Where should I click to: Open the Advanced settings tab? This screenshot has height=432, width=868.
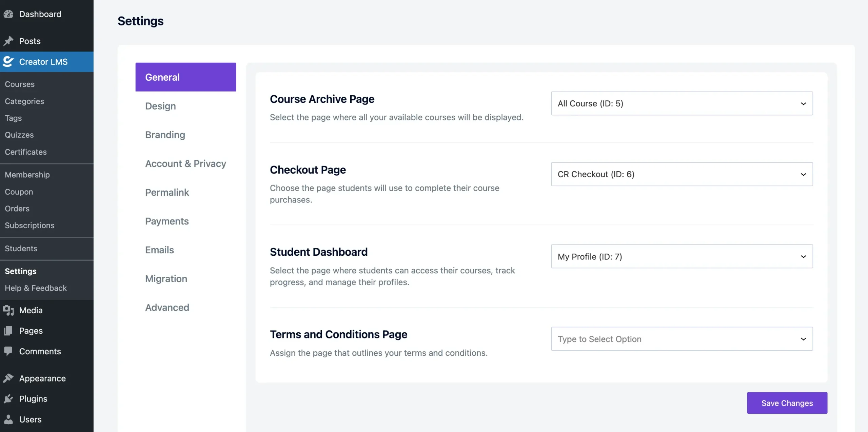tap(167, 307)
